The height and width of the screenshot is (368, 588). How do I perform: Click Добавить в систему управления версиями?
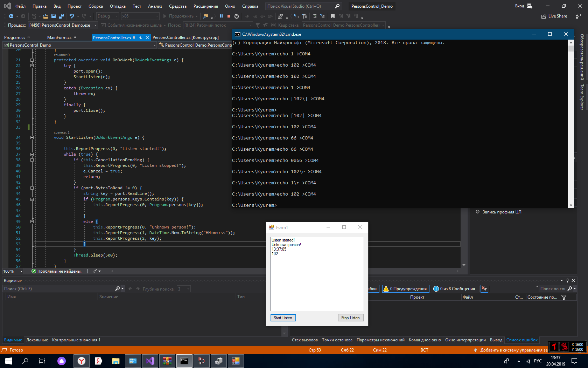pos(511,350)
